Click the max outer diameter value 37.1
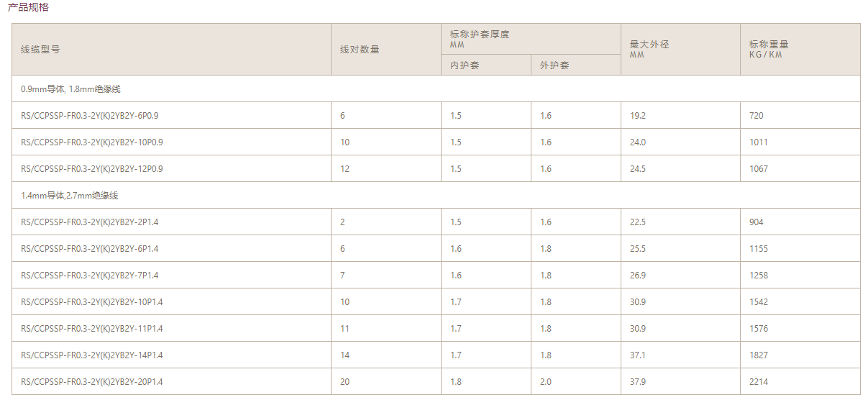The width and height of the screenshot is (868, 400). [638, 355]
